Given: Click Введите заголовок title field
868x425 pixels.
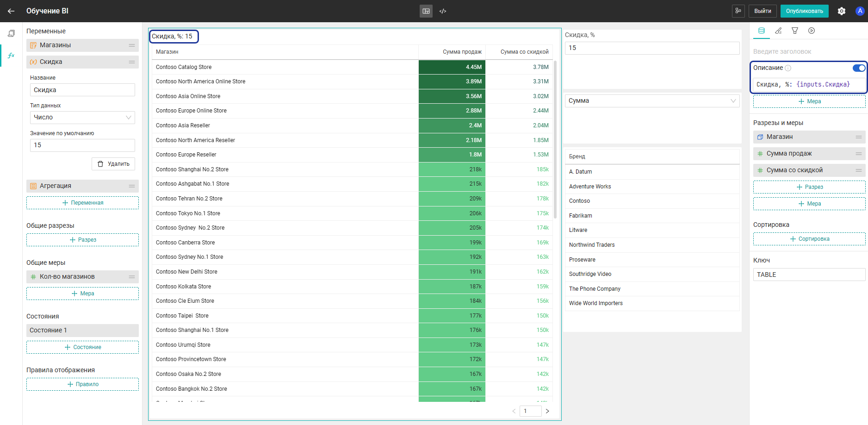Looking at the screenshot, I should (809, 51).
